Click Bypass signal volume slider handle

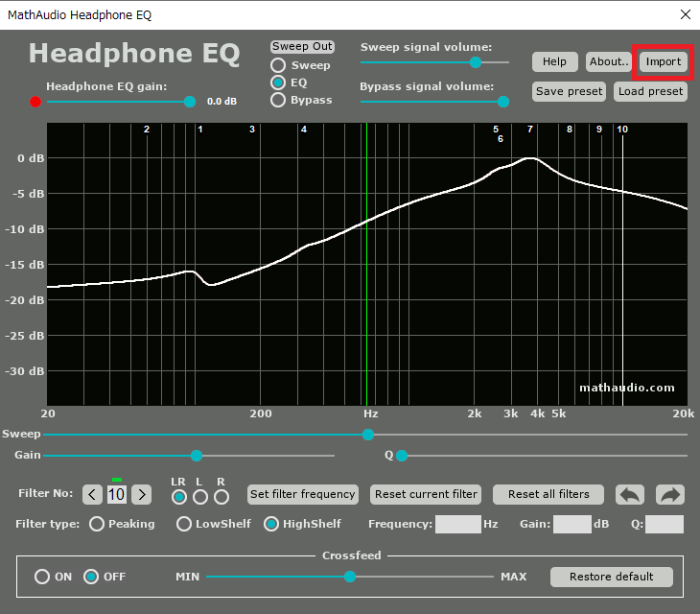503,102
